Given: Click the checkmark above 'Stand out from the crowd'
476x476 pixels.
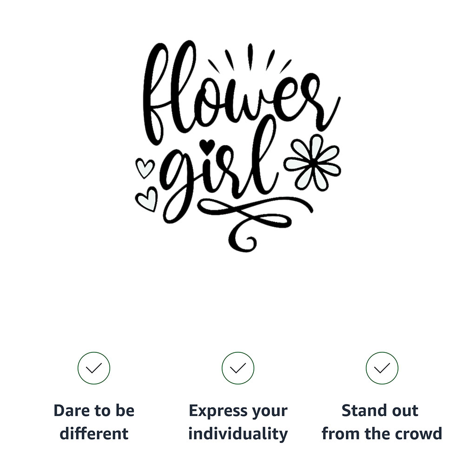Looking at the screenshot, I should tap(382, 368).
